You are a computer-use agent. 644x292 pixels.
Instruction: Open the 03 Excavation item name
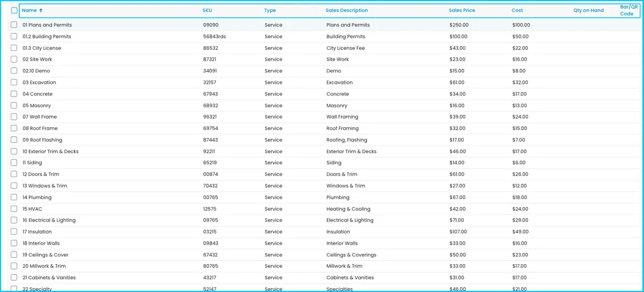(x=39, y=82)
